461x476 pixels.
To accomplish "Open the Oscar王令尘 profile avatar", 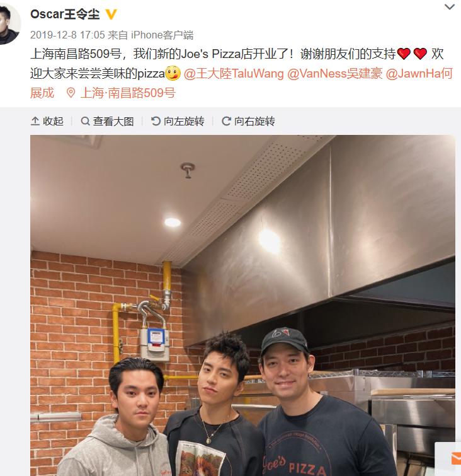I will click(x=9, y=24).
